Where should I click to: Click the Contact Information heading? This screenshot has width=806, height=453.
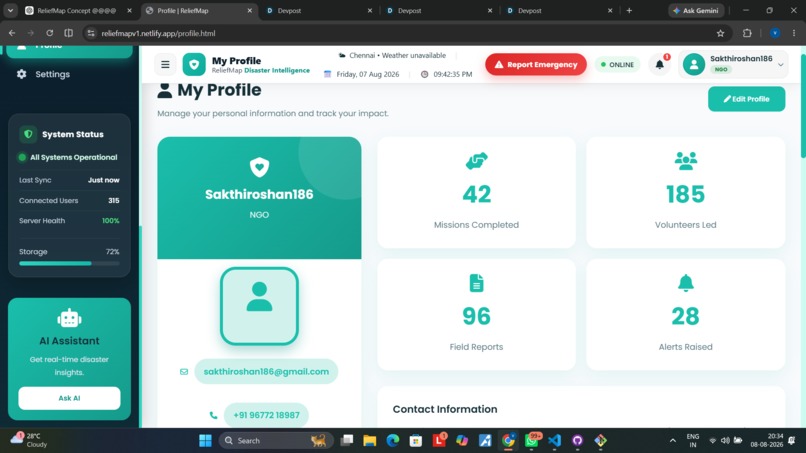click(445, 409)
